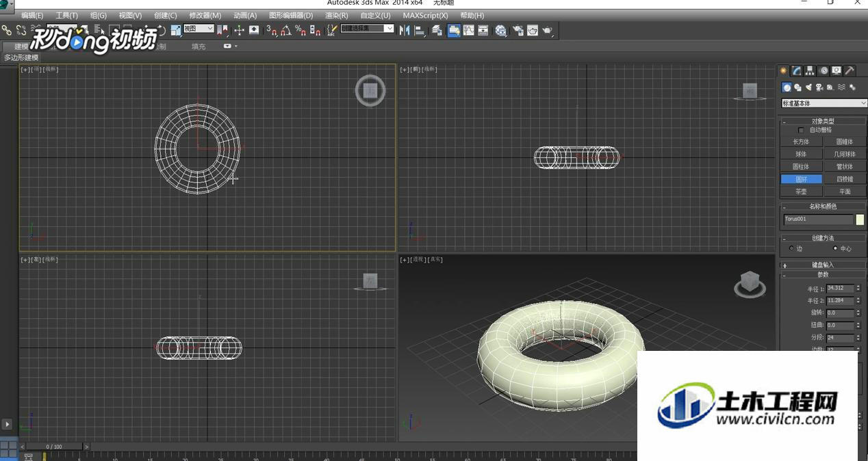Collapse the 创建方法 rollout
868x461 pixels.
click(824, 238)
